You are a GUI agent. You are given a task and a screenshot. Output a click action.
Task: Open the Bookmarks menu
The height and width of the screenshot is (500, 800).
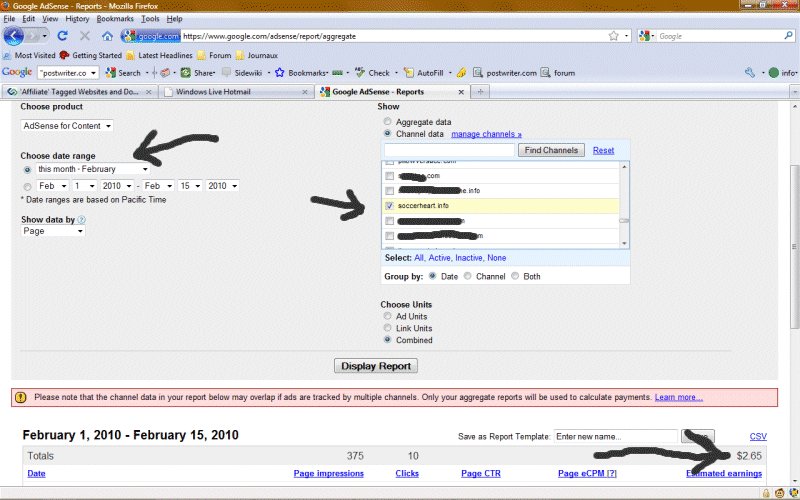[x=115, y=19]
